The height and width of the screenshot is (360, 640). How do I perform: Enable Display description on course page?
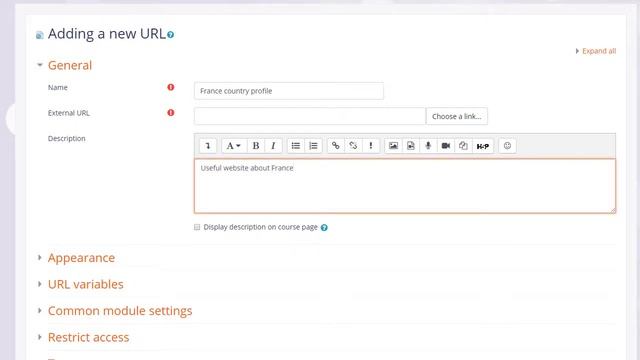(x=197, y=227)
